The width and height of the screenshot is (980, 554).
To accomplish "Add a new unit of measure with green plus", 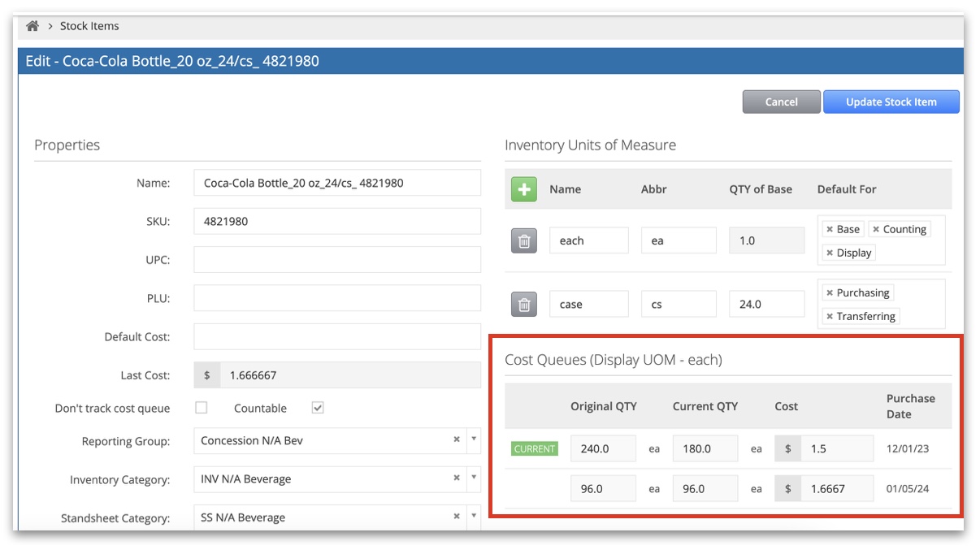I will (524, 189).
